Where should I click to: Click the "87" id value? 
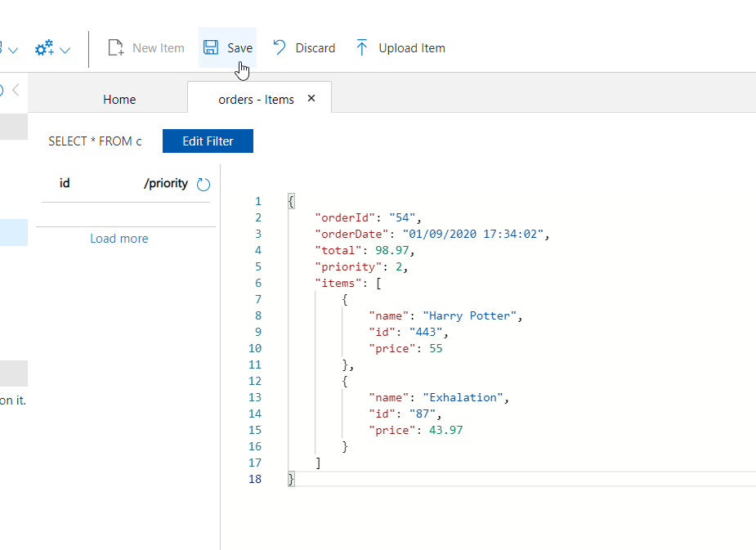coord(423,414)
